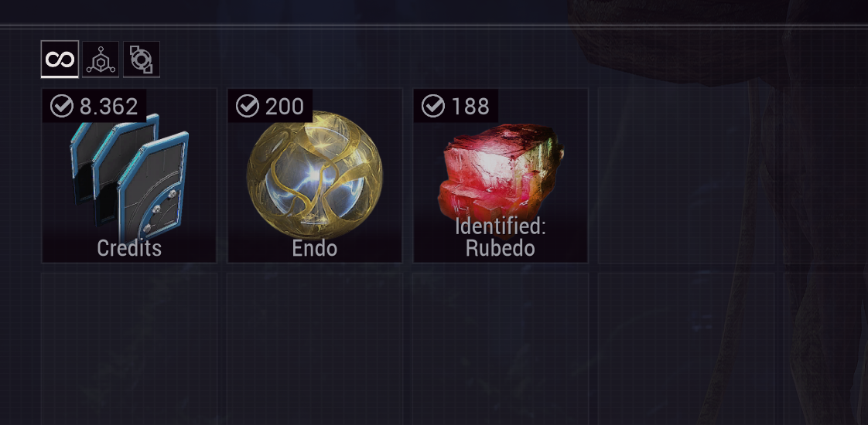The image size is (868, 425).
Task: Toggle the checkmark next to 188
Action: (433, 106)
